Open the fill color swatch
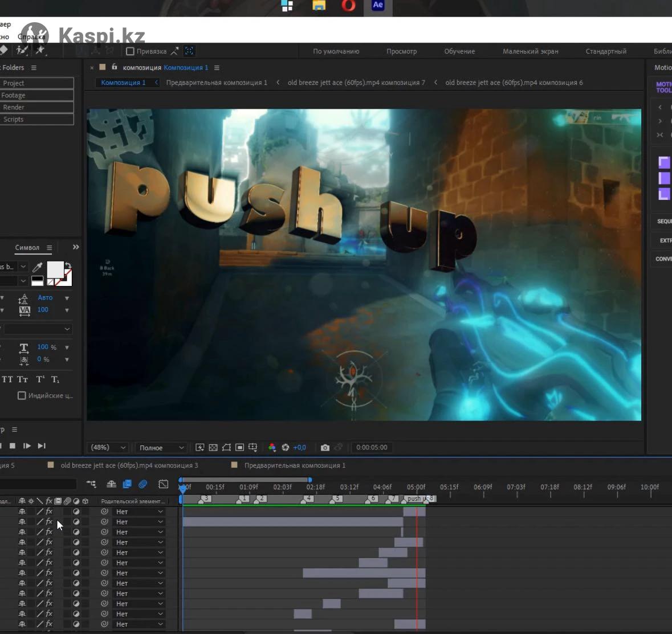 point(55,269)
